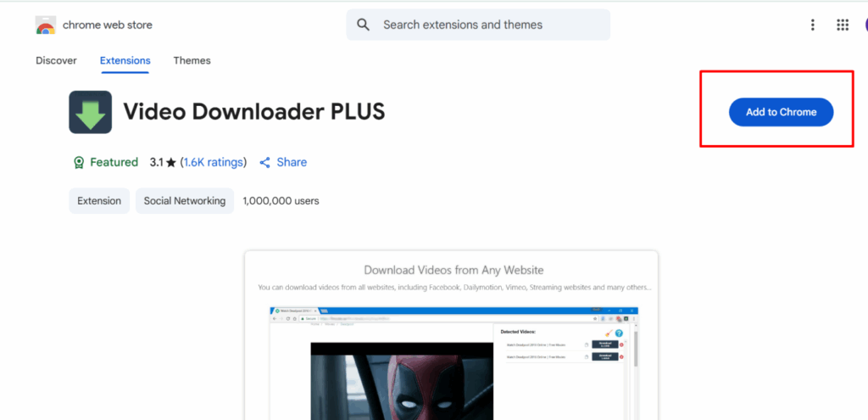Focus the Search extensions and themes field
868x420 pixels.
point(478,25)
